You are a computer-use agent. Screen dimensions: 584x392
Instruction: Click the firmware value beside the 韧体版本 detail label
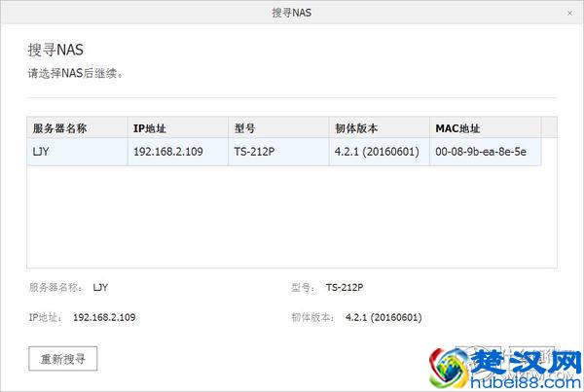(383, 317)
